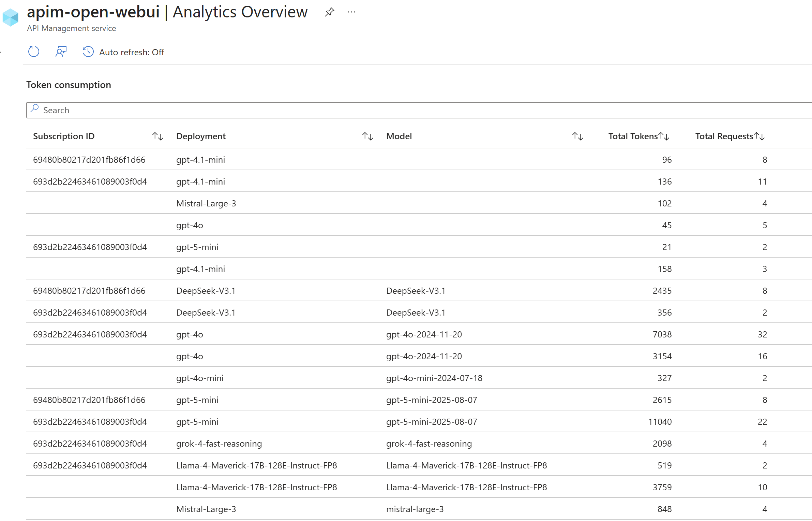Select row with 11040 total tokens
The image size is (812, 521).
(660, 422)
